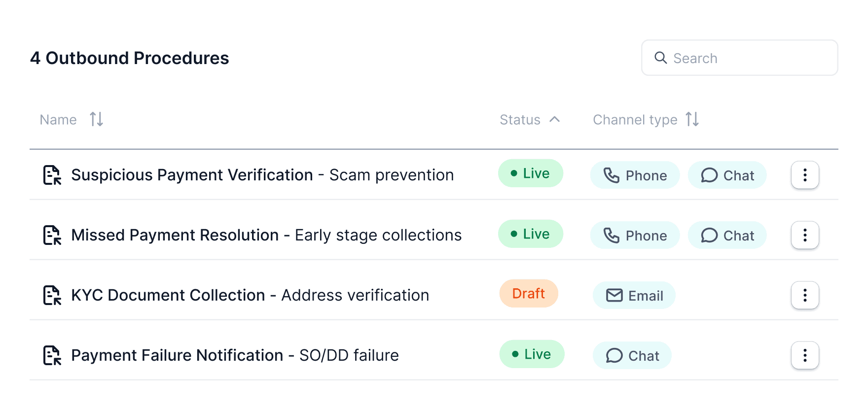This screenshot has height=410, width=868.
Task: Toggle the Name column sort order
Action: click(96, 119)
